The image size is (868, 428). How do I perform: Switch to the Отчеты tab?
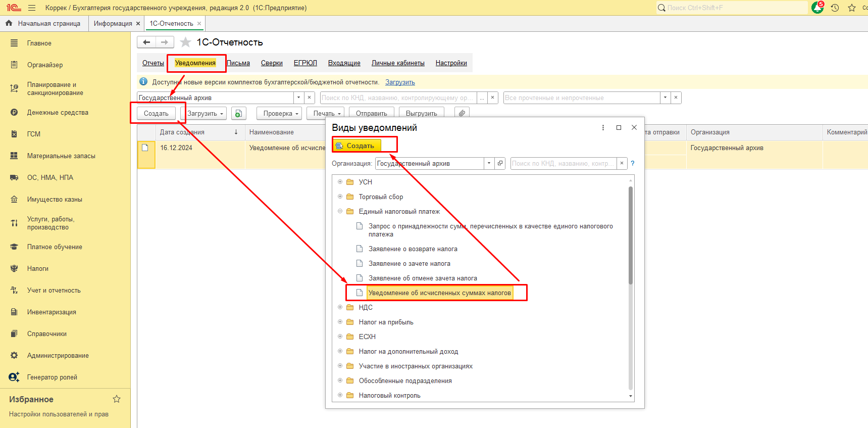(153, 63)
